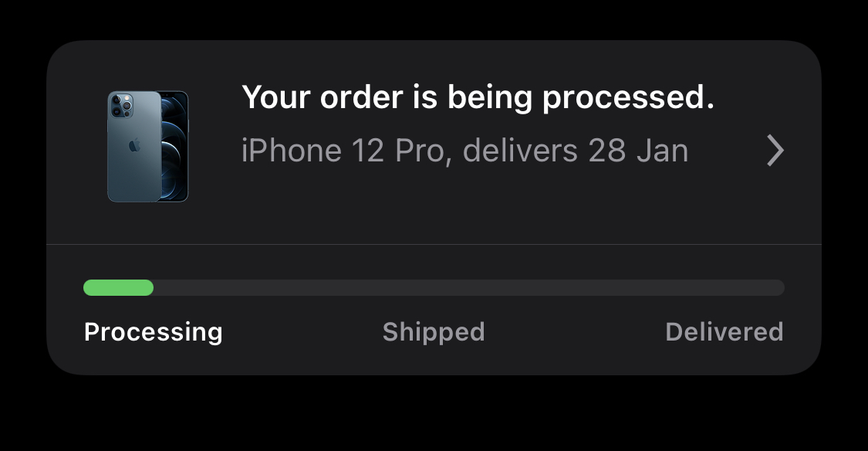Select the Delivered status label

pyautogui.click(x=724, y=332)
